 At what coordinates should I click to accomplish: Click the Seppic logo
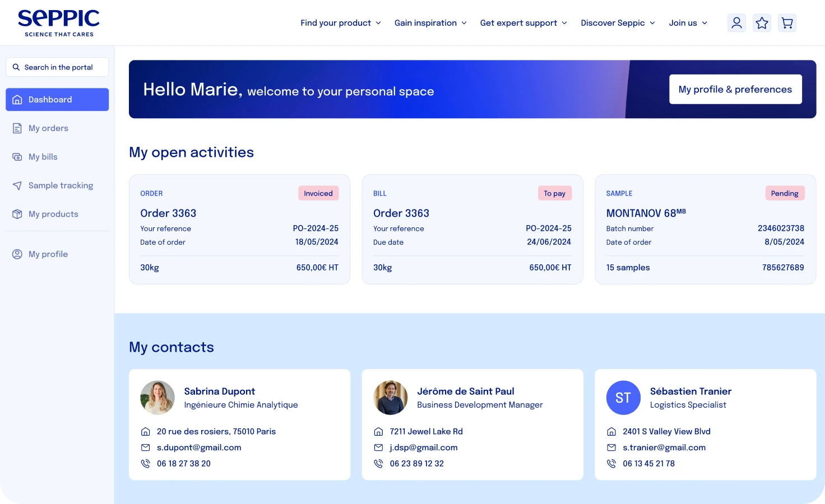[59, 23]
